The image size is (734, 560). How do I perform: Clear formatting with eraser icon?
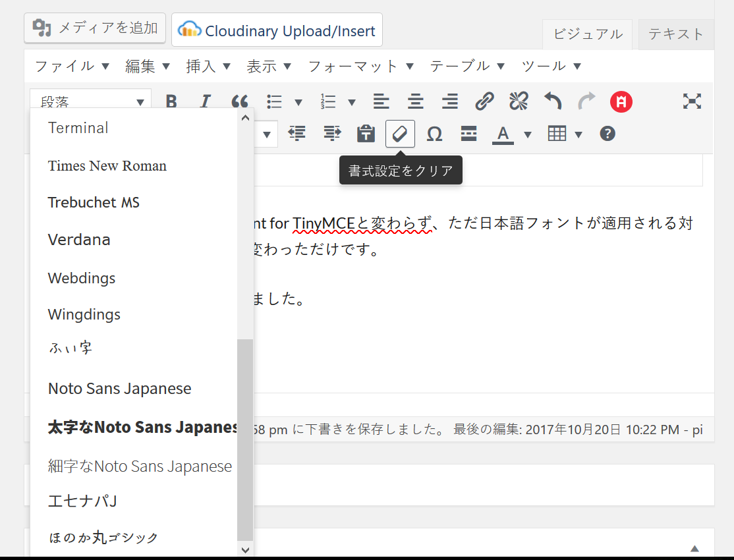400,134
